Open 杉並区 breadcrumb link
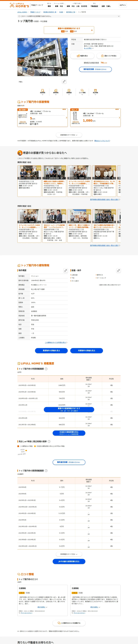 point(61,12)
